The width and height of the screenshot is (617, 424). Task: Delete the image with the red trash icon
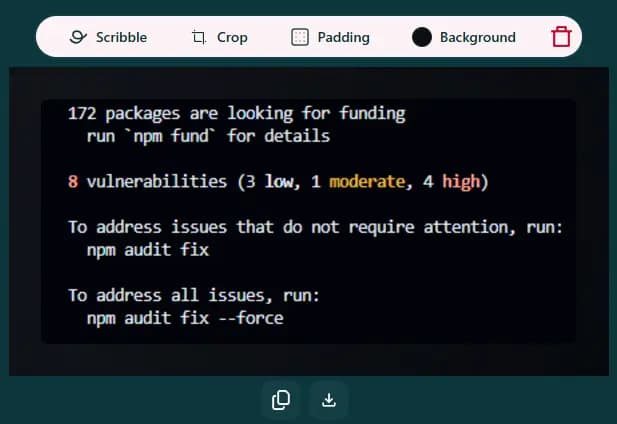coord(561,37)
